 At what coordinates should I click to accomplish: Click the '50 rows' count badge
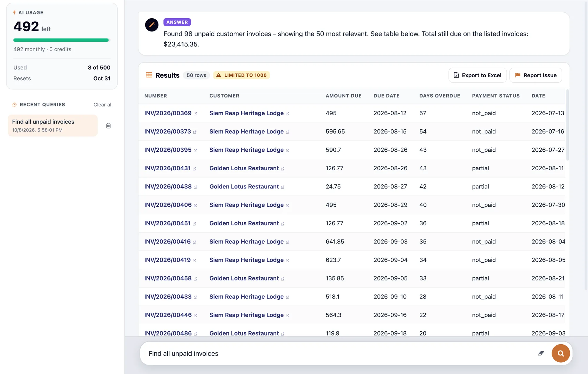196,75
